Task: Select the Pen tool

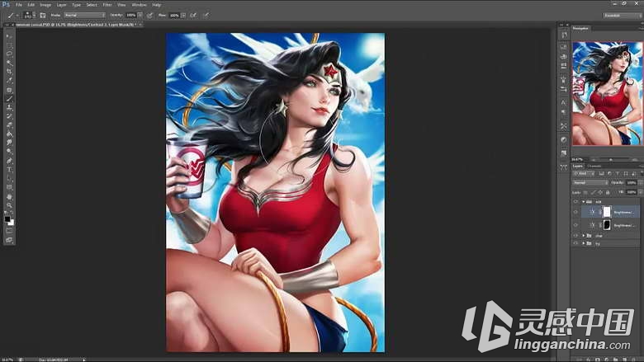Action: tap(9, 161)
